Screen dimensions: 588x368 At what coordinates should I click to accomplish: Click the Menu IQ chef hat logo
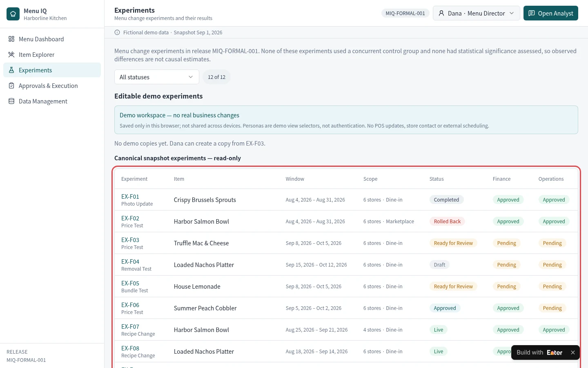pos(13,14)
